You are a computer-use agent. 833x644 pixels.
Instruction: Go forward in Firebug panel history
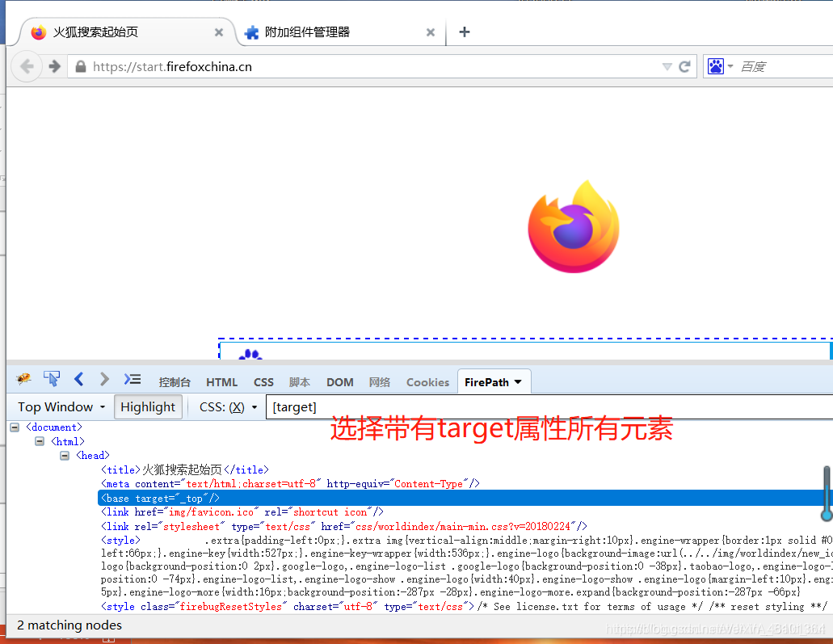click(105, 379)
